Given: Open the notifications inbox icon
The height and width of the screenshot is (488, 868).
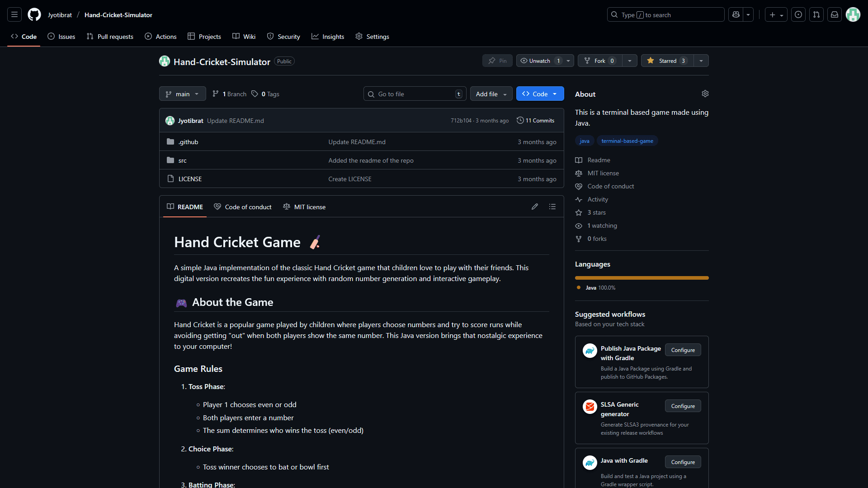Looking at the screenshot, I should coord(835,15).
